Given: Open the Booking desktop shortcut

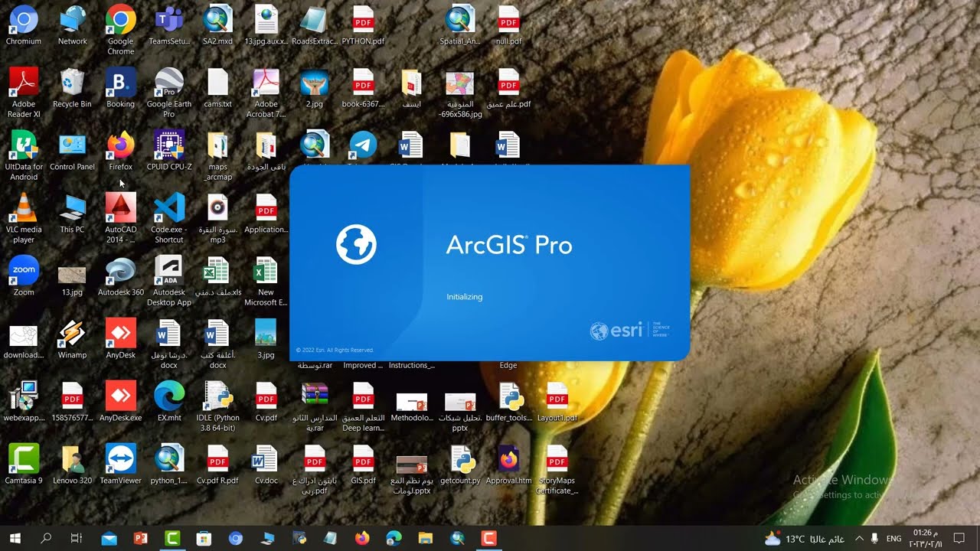Looking at the screenshot, I should [121, 88].
